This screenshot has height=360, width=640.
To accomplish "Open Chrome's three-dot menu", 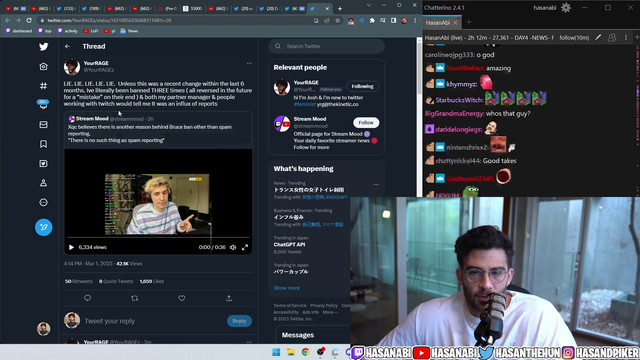I will (415, 20).
